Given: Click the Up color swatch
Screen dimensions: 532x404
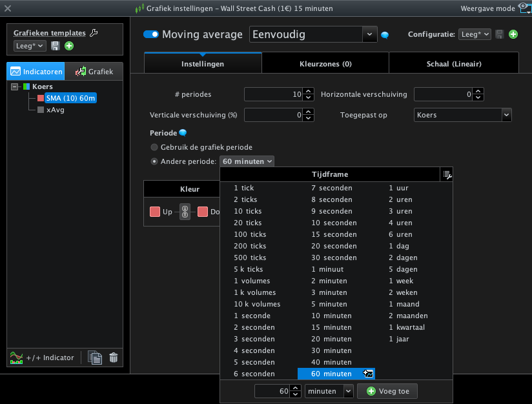Looking at the screenshot, I should [155, 212].
